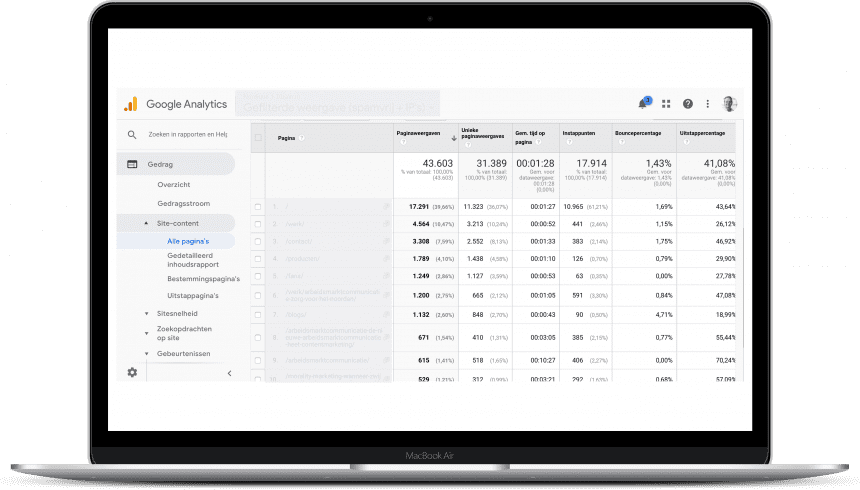Screen dimensions: 860x490
Task: Click the help icon under Unieke paginaweergaven
Action: point(468,145)
